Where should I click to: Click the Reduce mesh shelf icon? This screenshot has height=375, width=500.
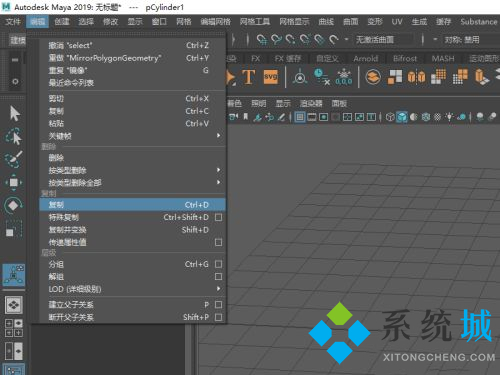coord(460,77)
